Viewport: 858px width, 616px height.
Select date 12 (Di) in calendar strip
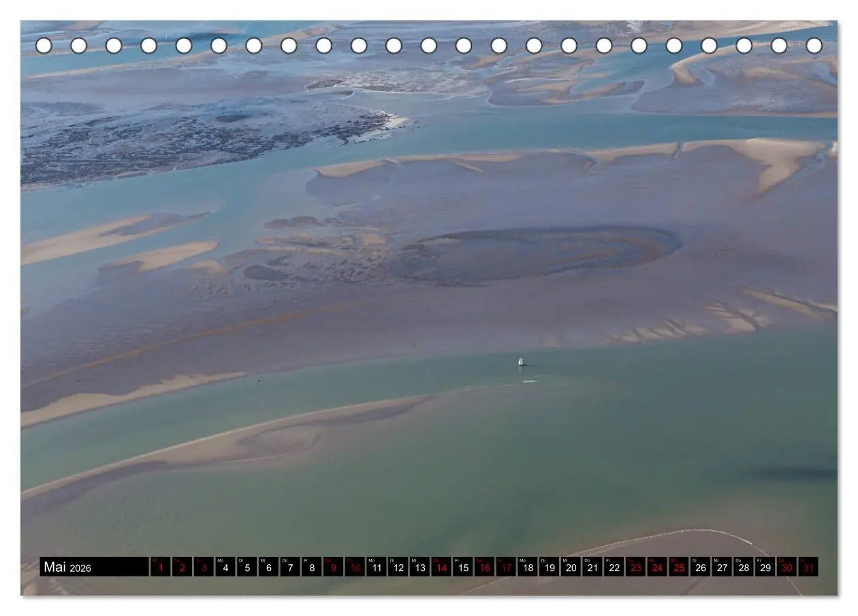pyautogui.click(x=398, y=567)
